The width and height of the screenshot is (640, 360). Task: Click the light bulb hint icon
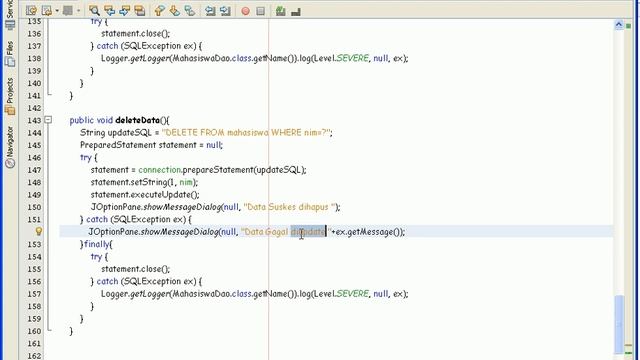click(x=39, y=231)
